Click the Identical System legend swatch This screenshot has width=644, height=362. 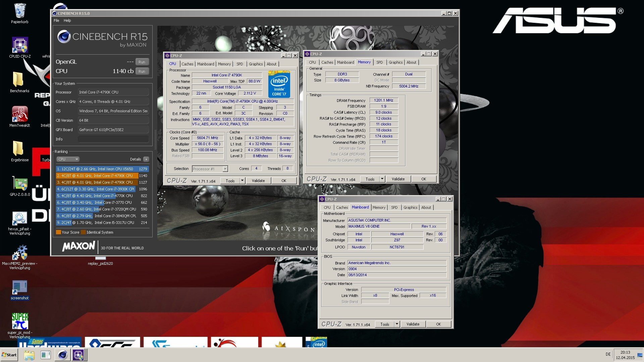83,232
